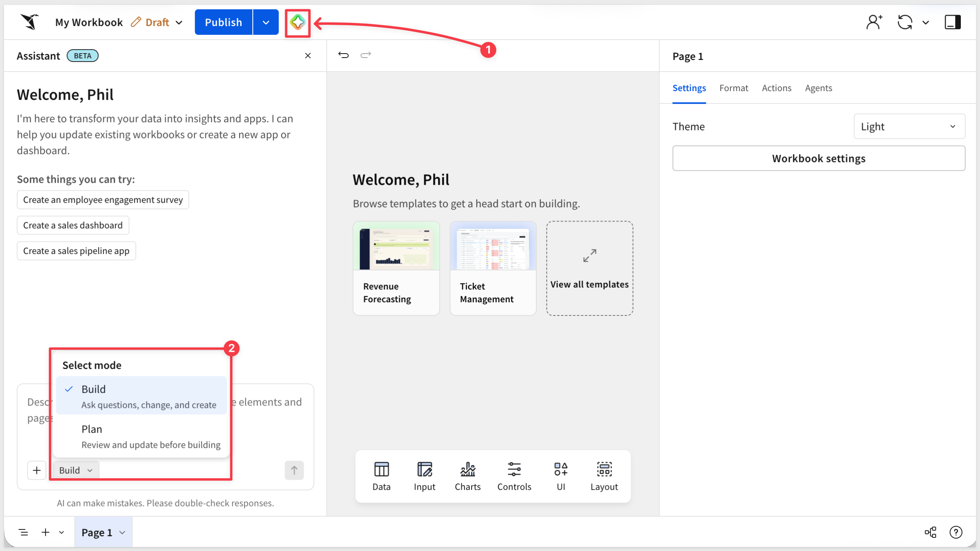The height and width of the screenshot is (551, 980).
Task: Expand the add page options chevron
Action: pyautogui.click(x=61, y=532)
